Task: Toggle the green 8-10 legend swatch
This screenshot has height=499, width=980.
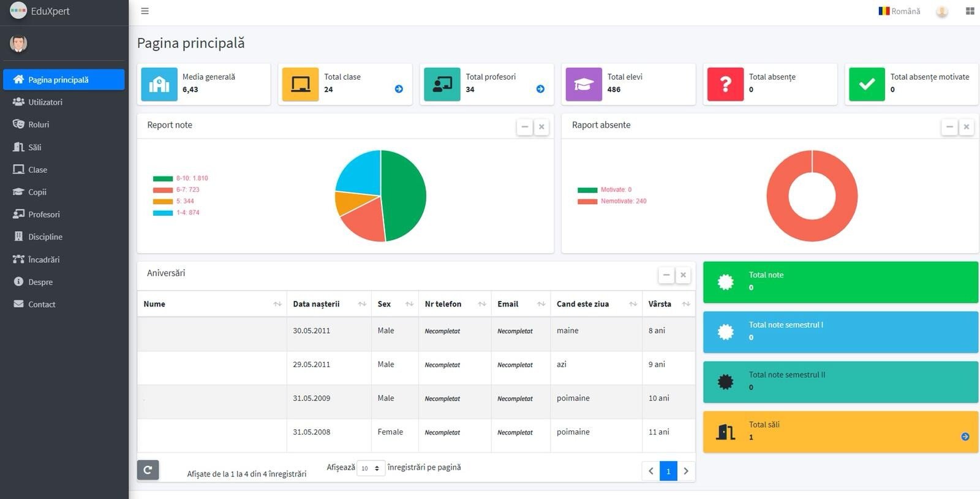Action: tap(163, 178)
